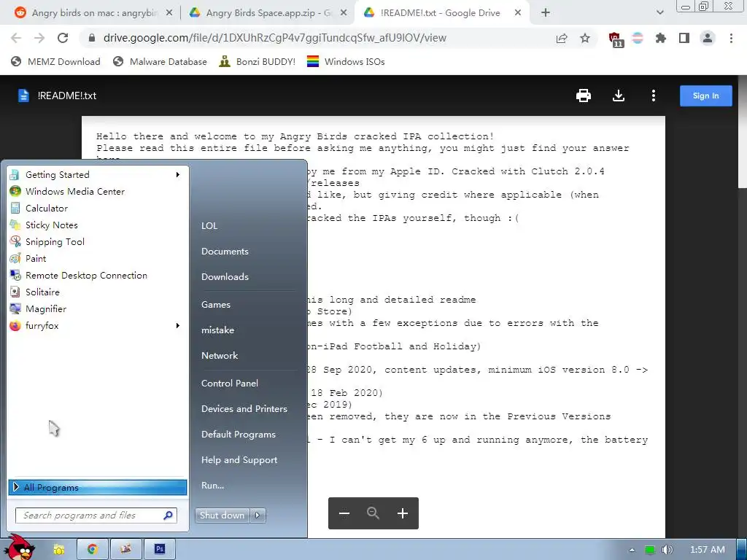Open Default Programs

pyautogui.click(x=239, y=435)
